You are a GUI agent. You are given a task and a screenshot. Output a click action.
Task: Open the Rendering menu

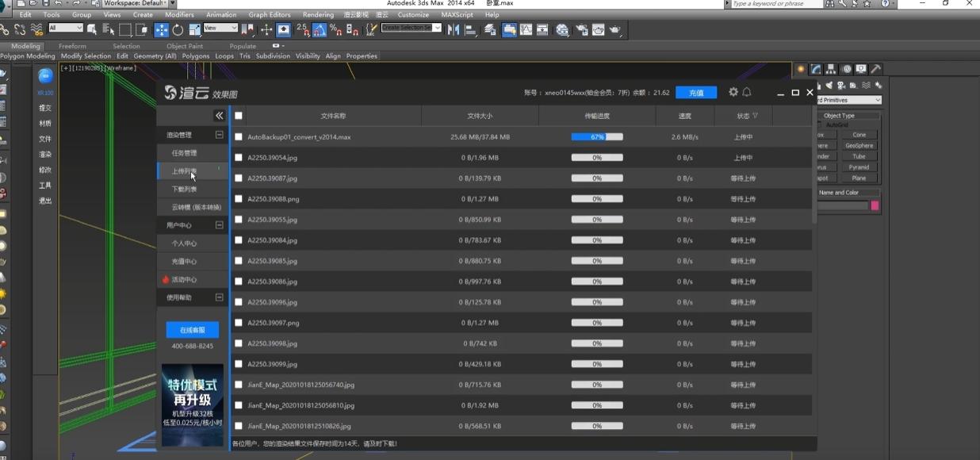click(318, 14)
